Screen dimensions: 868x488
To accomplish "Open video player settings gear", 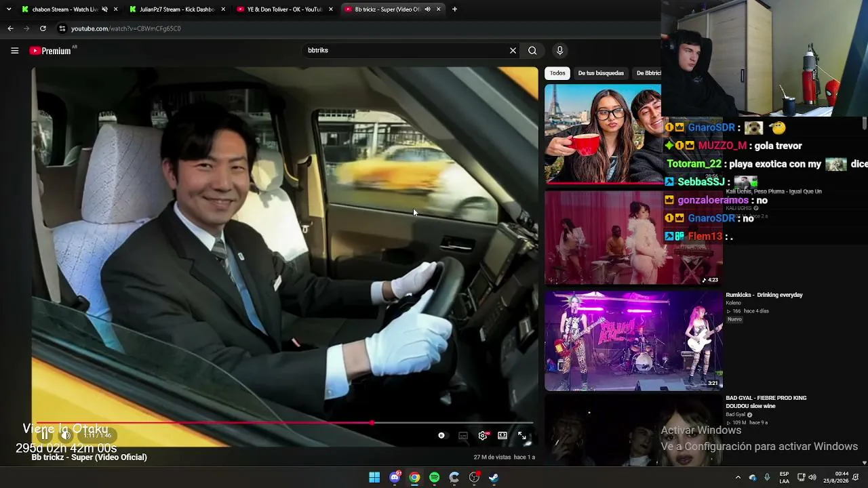I will [x=483, y=436].
